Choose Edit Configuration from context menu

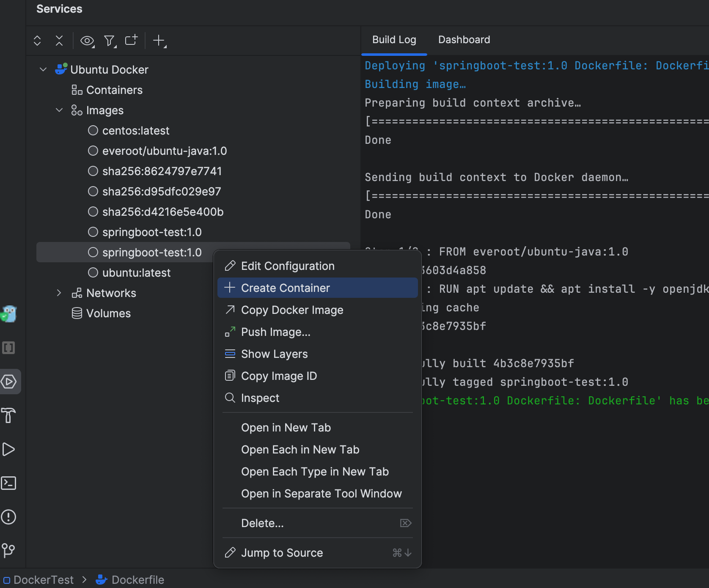[x=317, y=266]
